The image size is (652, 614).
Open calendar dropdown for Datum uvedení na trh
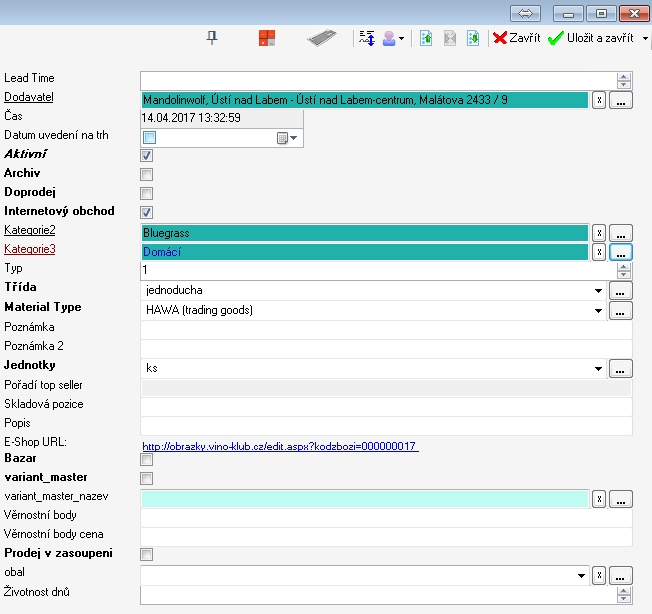[287, 138]
